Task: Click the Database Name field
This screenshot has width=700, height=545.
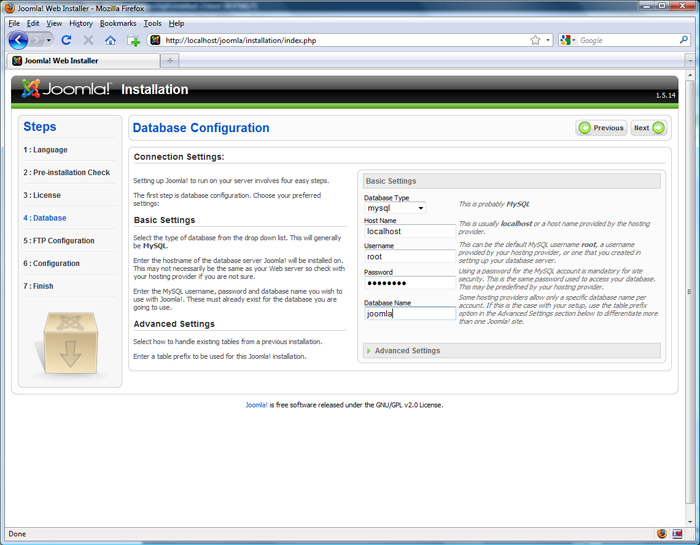Action: pos(410,313)
